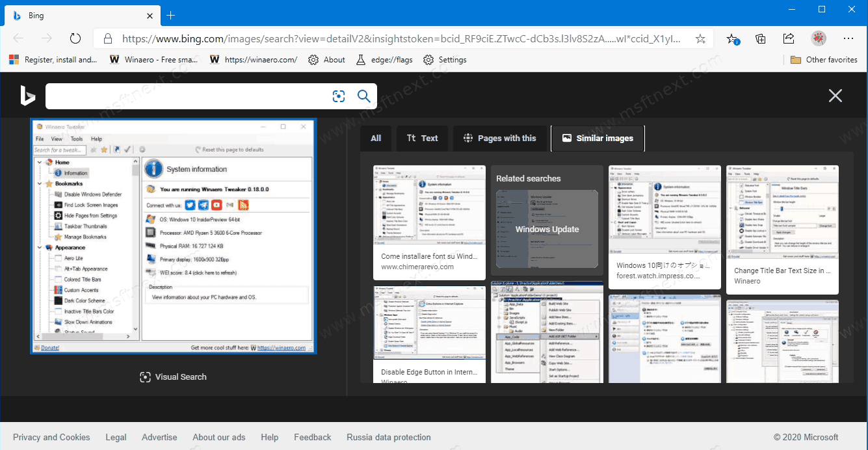Open the Other favorites folder

tap(824, 60)
